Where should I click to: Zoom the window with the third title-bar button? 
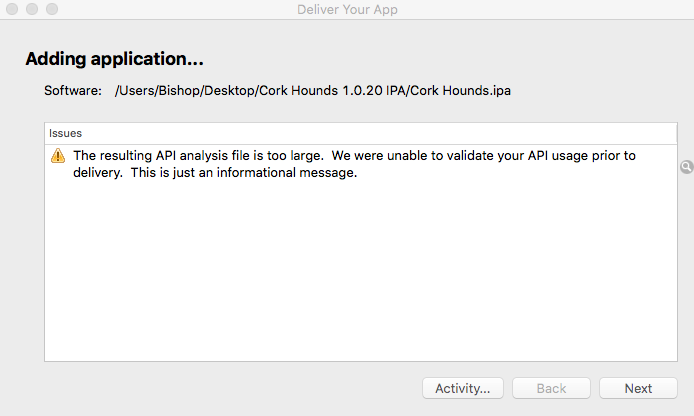point(51,9)
